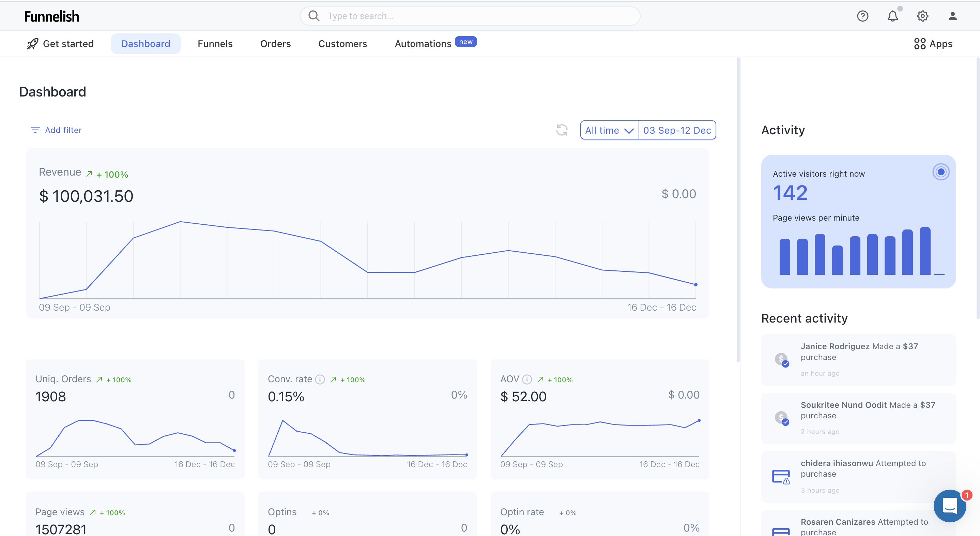The width and height of the screenshot is (980, 536).
Task: Switch to the Funnels tab
Action: click(x=215, y=44)
